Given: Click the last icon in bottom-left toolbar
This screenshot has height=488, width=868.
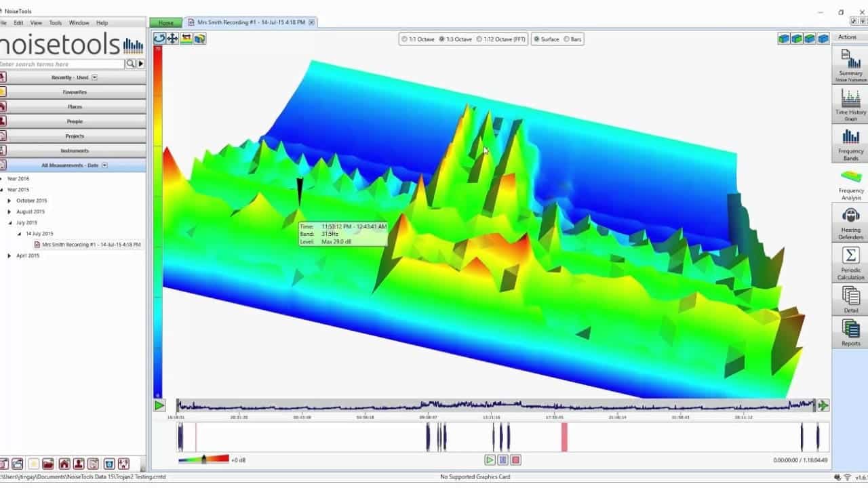Looking at the screenshot, I should click(123, 464).
